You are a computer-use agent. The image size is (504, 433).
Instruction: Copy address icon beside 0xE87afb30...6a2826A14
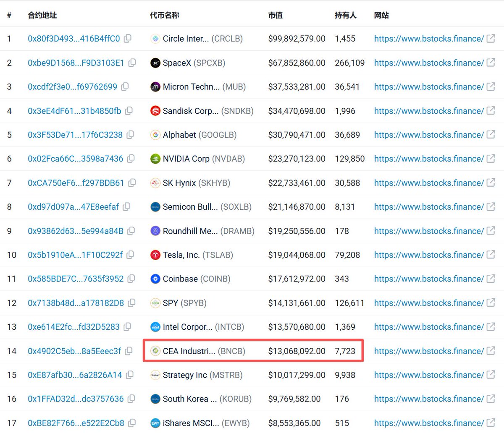pos(130,375)
